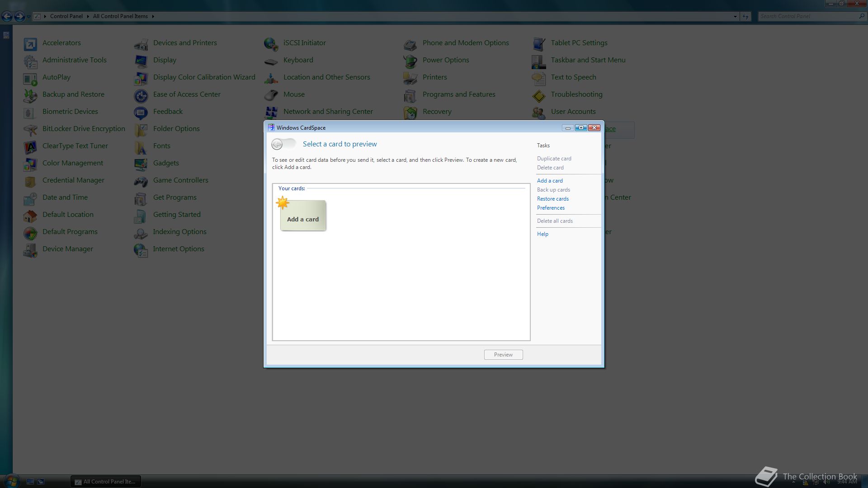Open Backup and Restore icon

[30, 95]
